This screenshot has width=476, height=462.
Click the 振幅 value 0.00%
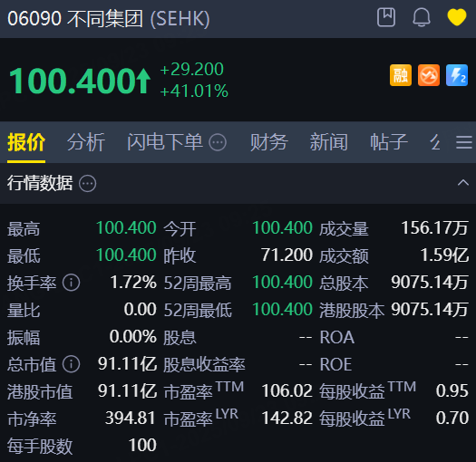133,337
